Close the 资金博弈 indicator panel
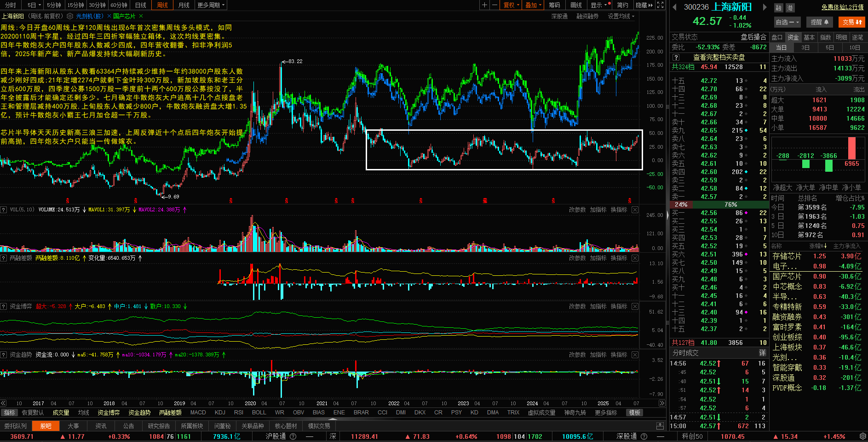 tap(635, 306)
